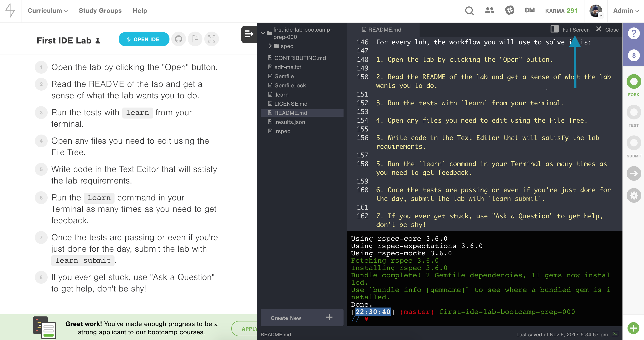The height and width of the screenshot is (340, 644).
Task: Collapse the first-ide-lab-bootcamp-prep-000 root folder
Action: [263, 33]
